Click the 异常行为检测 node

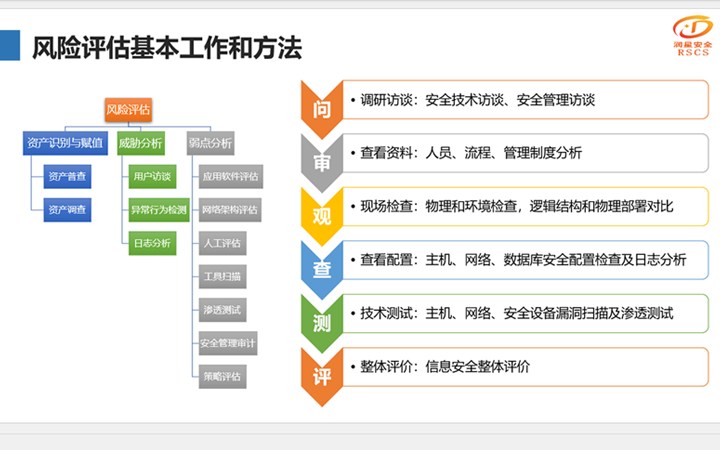click(159, 210)
